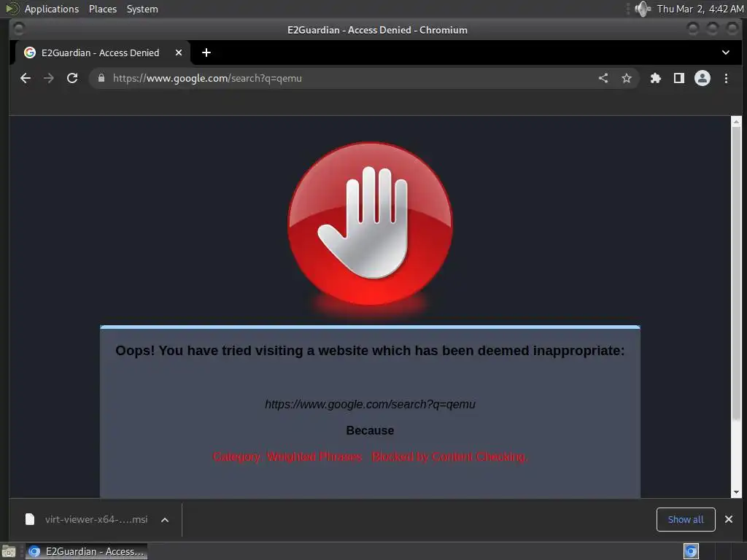Toggle the side panel icon

point(679,78)
